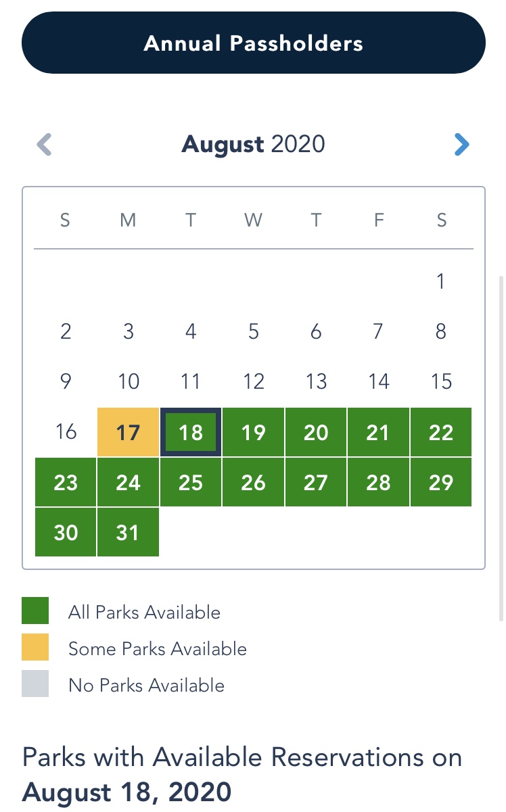Select Sunday August 23

pyautogui.click(x=66, y=482)
